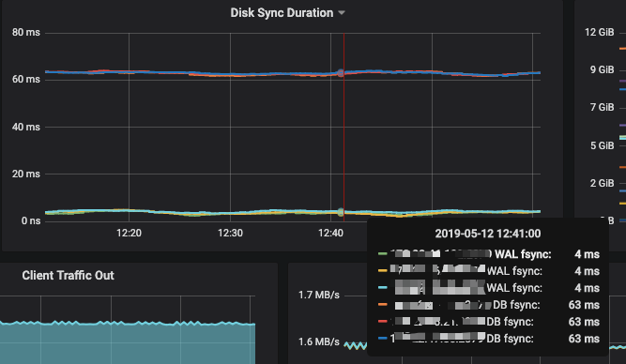The image size is (626, 364).
Task: Click the filled area of Client Traffic Out graph
Action: (x=128, y=343)
